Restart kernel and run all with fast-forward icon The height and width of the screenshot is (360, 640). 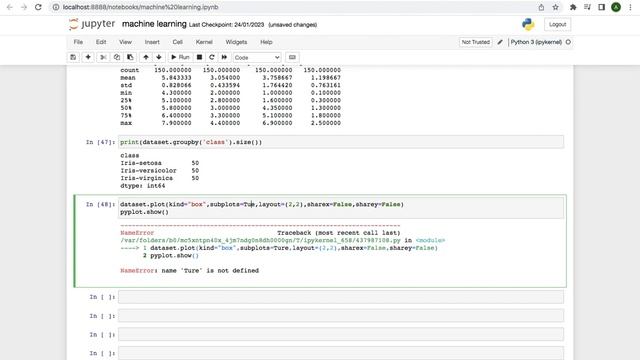224,58
